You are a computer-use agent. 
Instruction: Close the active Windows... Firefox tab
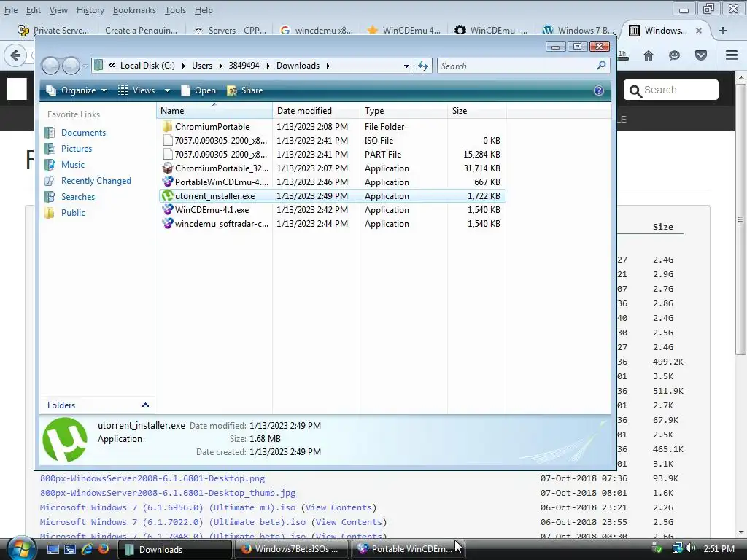698,31
